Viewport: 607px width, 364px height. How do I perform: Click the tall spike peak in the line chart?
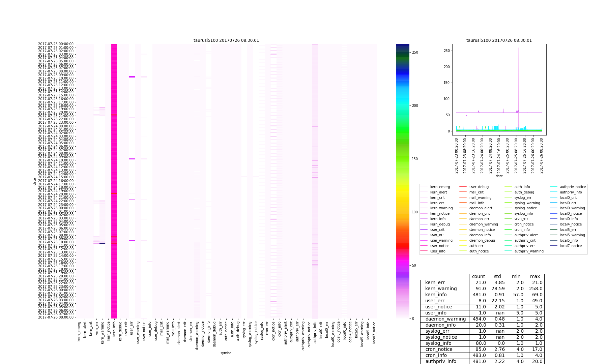click(519, 48)
